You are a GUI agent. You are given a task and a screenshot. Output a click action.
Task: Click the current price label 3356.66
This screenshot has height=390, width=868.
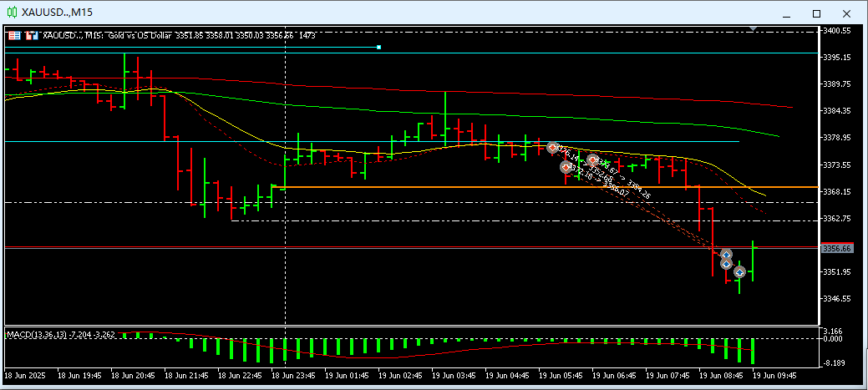point(837,249)
